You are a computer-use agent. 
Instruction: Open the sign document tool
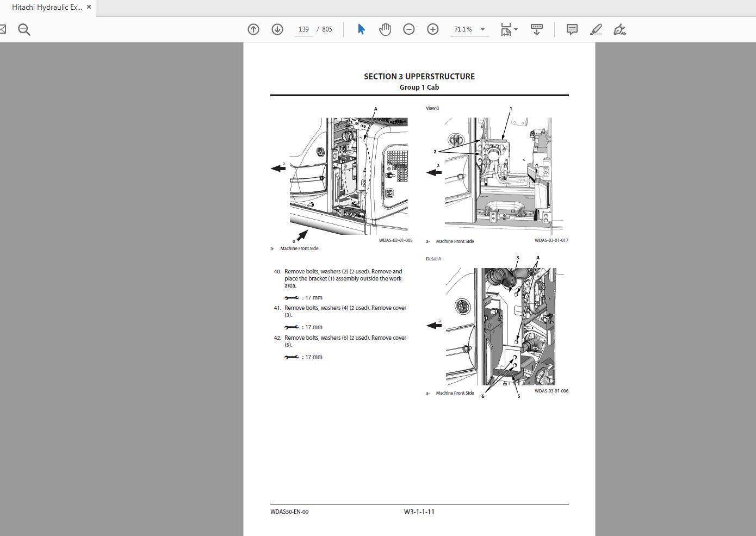click(619, 29)
